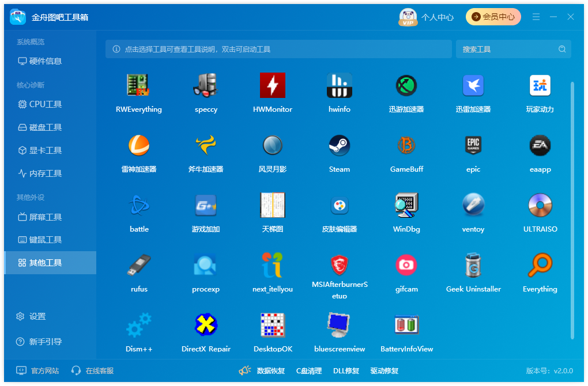Open the 会员中心 button
Image resolution: width=588 pixels, height=386 pixels.
click(493, 17)
